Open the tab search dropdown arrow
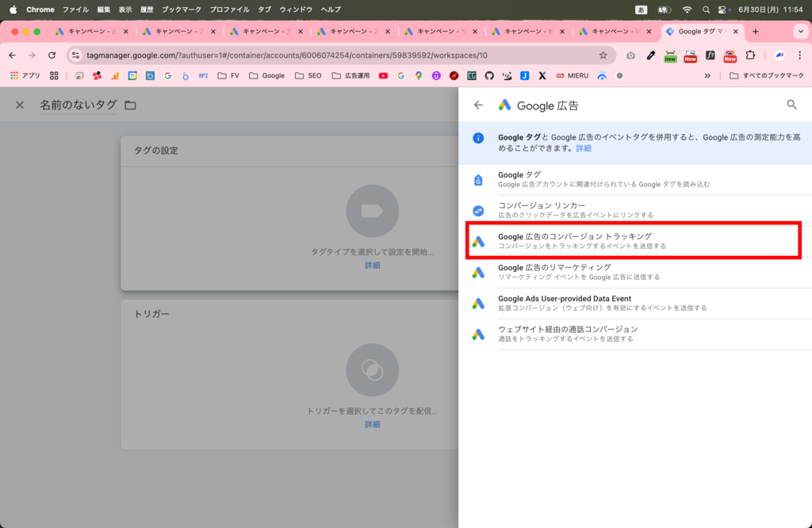The width and height of the screenshot is (812, 528). [801, 32]
